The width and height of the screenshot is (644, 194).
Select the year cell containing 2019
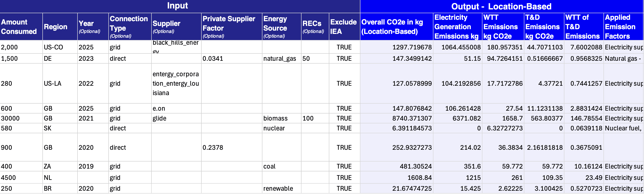point(86,166)
